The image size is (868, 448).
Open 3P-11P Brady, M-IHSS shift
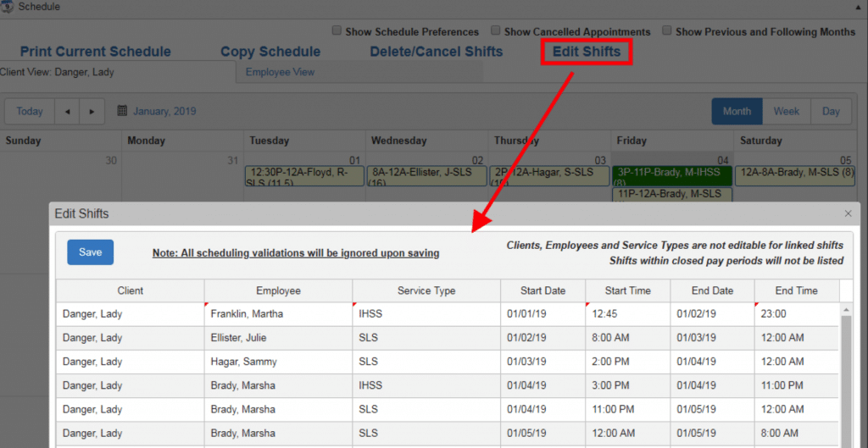click(x=672, y=176)
